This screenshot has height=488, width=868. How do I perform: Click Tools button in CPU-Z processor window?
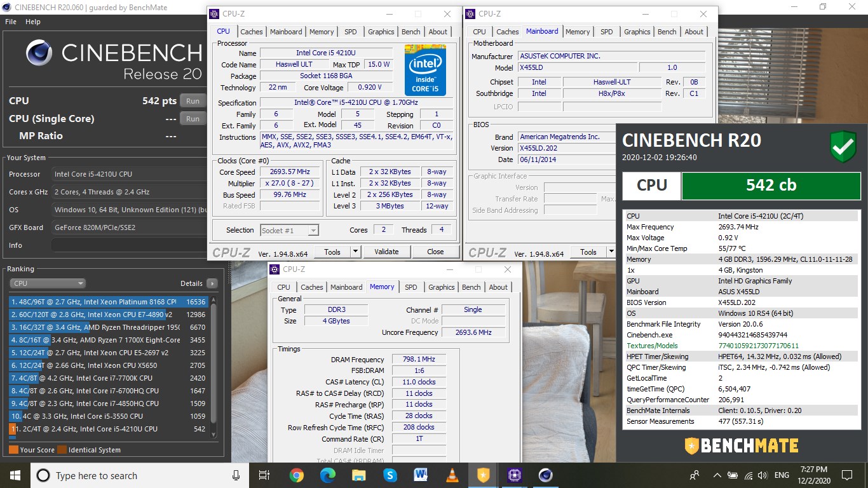click(332, 252)
